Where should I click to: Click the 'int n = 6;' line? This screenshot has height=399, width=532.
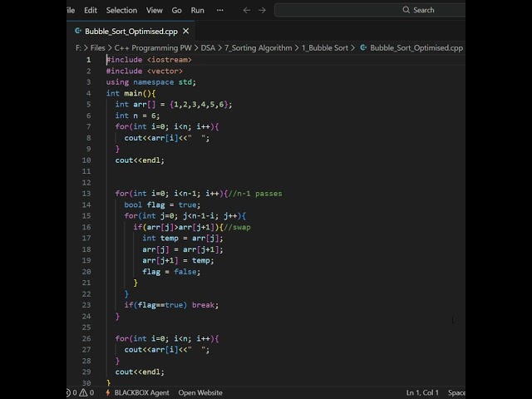[137, 116]
